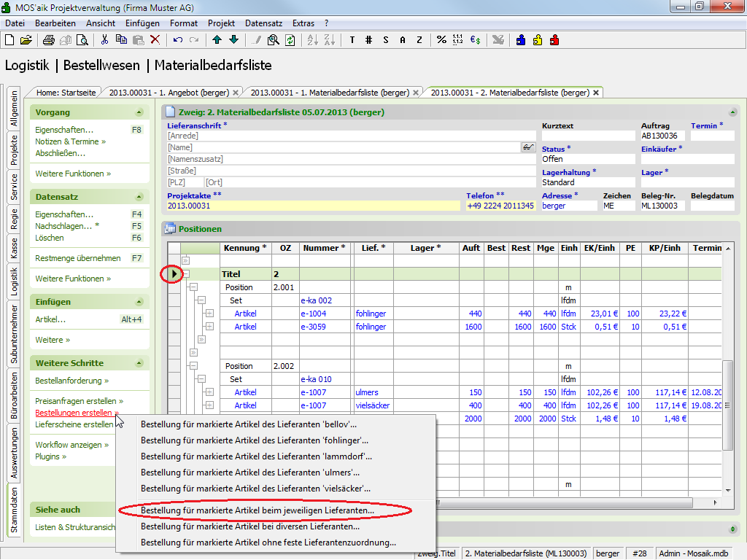The height and width of the screenshot is (560, 747).
Task: Open the Projekt menu
Action: point(221,23)
